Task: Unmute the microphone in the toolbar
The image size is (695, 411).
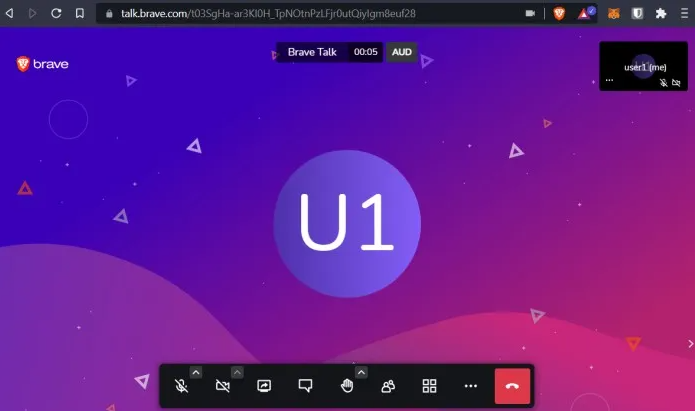Action: pos(181,386)
